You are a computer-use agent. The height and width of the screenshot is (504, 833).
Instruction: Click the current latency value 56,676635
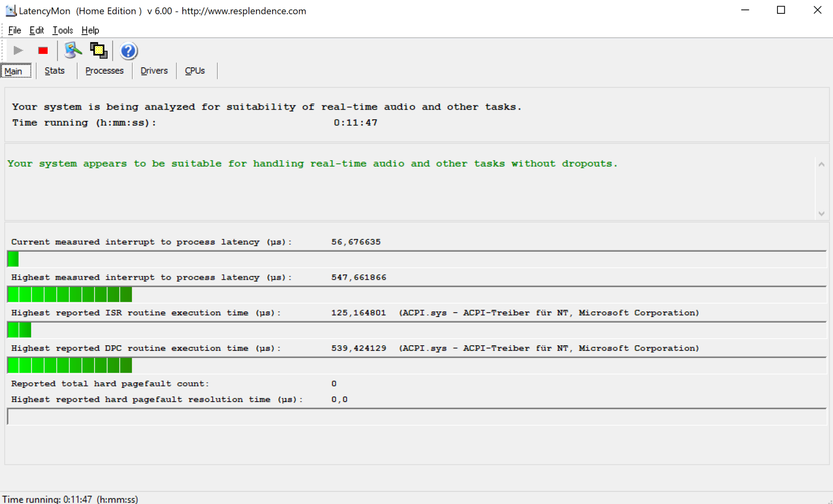pos(356,242)
